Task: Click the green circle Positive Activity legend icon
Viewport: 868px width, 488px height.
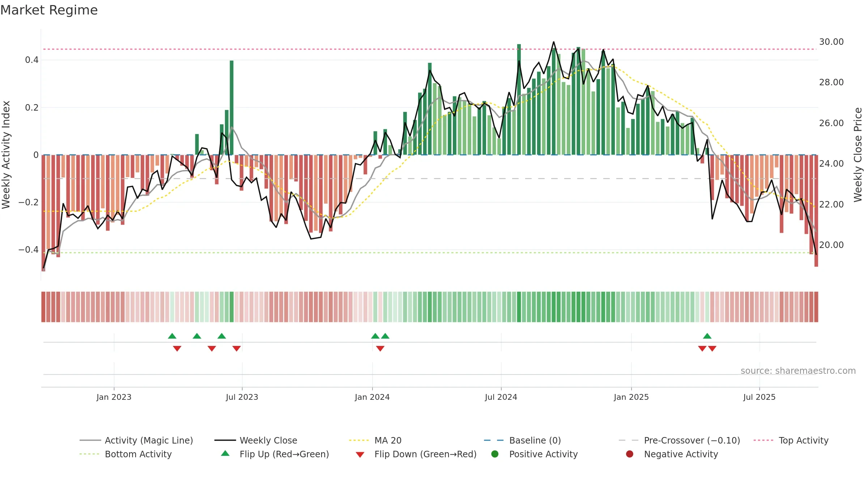Action: pyautogui.click(x=495, y=454)
